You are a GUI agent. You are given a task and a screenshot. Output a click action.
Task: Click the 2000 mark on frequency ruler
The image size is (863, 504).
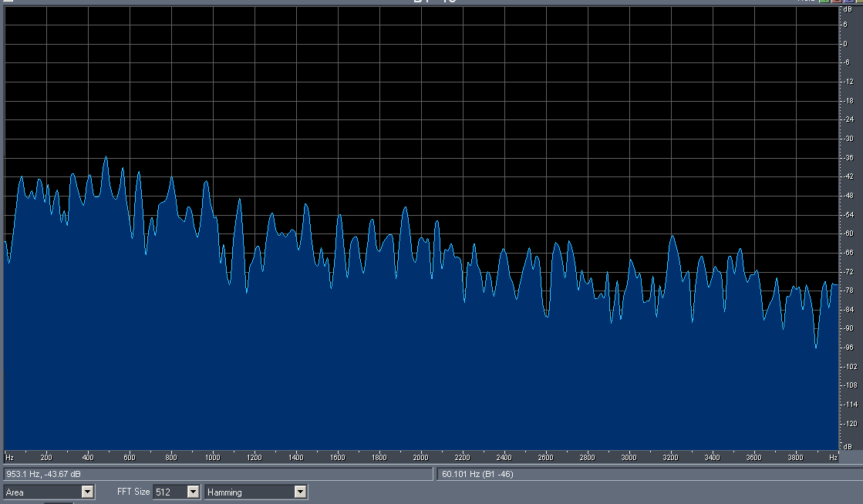pyautogui.click(x=420, y=457)
